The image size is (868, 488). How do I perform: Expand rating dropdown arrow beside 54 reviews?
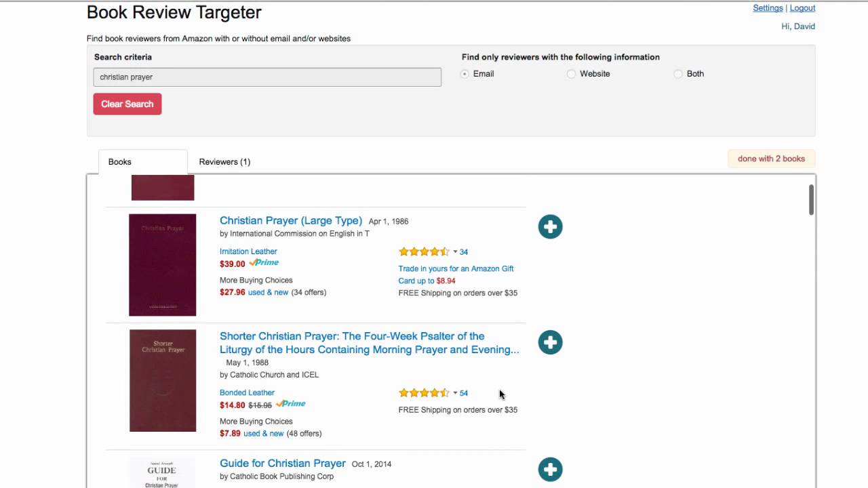(455, 393)
